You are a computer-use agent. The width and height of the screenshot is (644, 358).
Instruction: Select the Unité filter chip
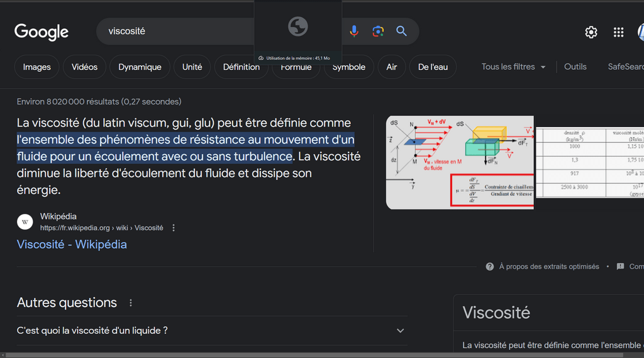pyautogui.click(x=192, y=67)
